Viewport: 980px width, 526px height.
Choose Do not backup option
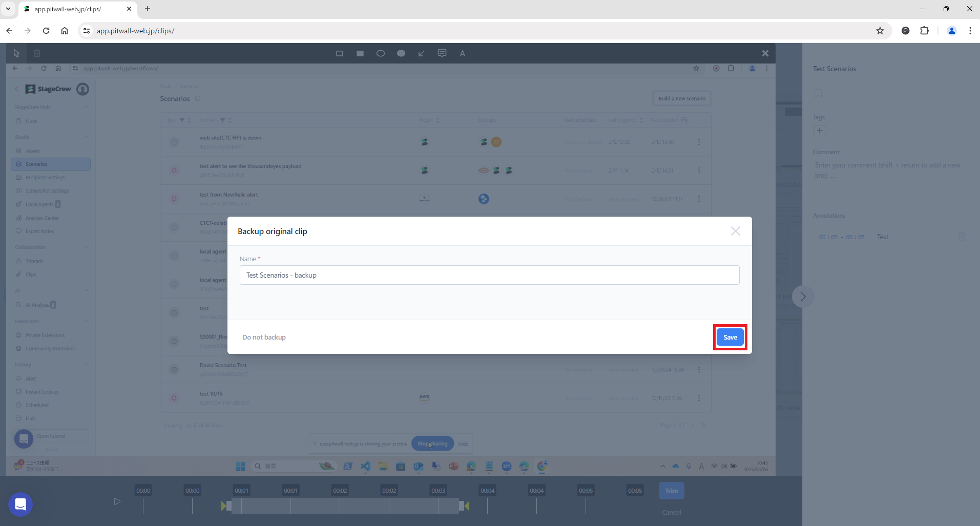264,337
